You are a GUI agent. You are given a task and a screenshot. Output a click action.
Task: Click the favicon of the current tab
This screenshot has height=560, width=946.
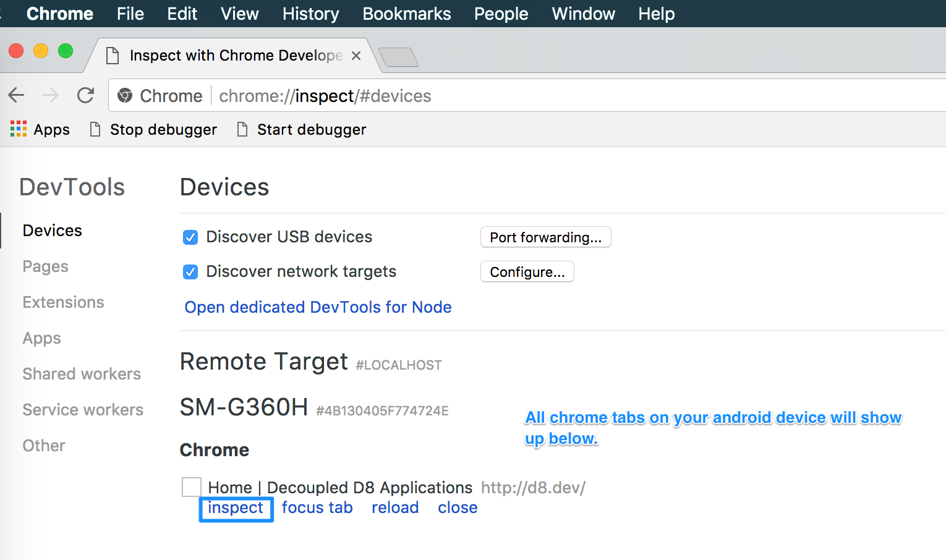[x=113, y=56]
